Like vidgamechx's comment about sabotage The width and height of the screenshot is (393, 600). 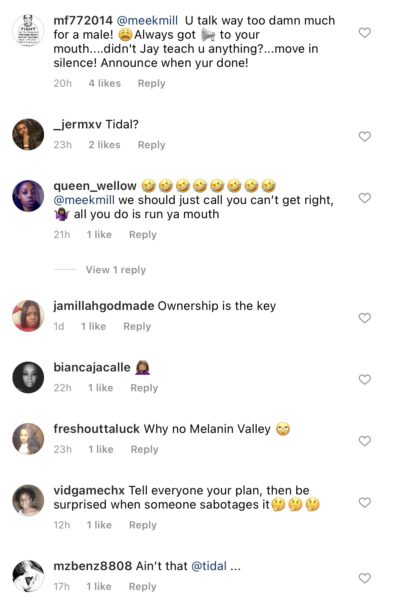365,502
